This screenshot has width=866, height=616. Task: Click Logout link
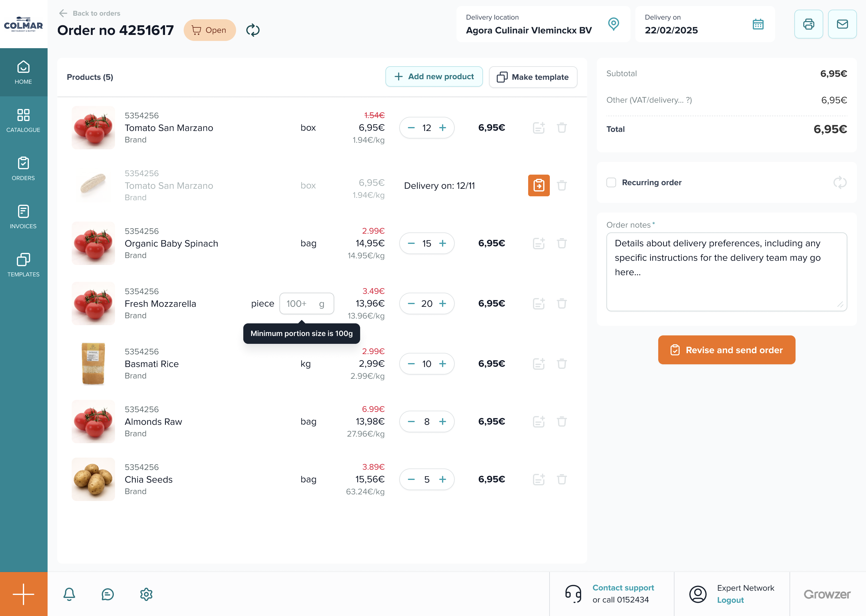[x=730, y=600]
